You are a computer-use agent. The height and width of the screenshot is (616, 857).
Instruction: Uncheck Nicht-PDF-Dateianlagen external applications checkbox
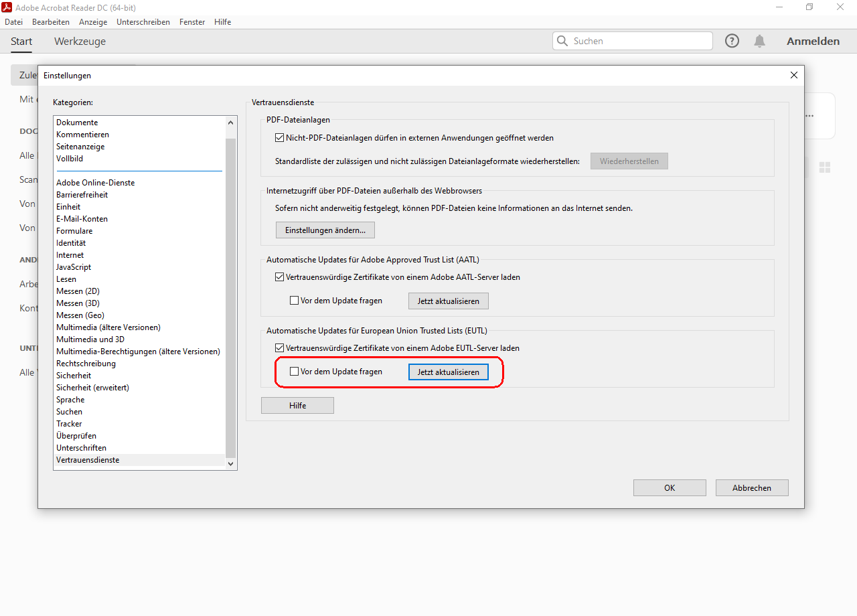280,138
